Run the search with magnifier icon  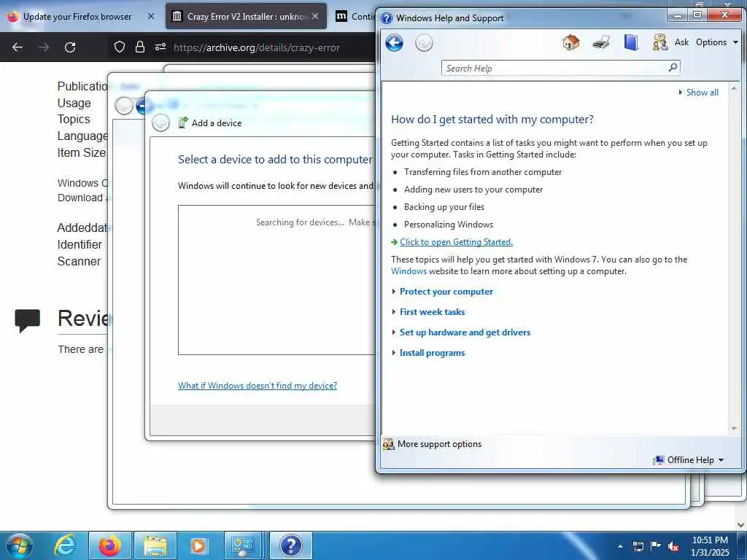pos(673,68)
